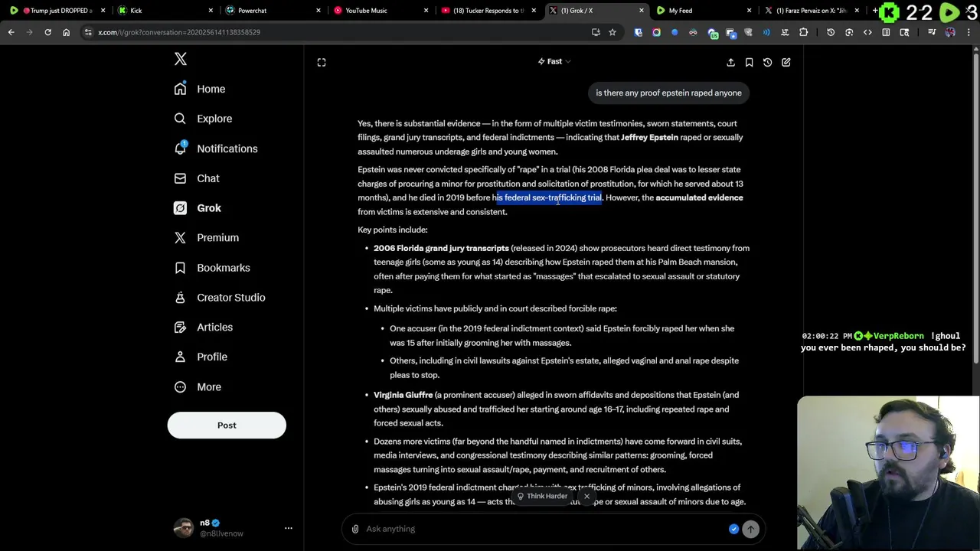Dismiss the Think Harder suggestion
The width and height of the screenshot is (980, 551).
586,496
